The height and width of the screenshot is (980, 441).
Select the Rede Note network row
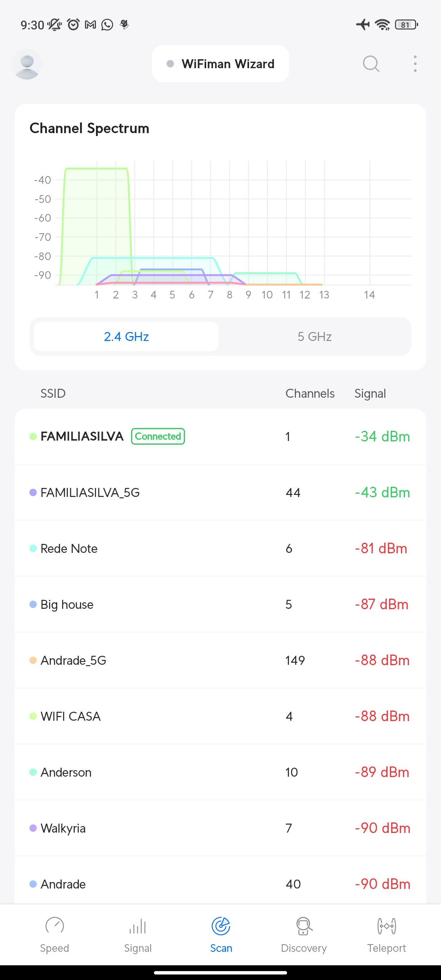[x=220, y=548]
